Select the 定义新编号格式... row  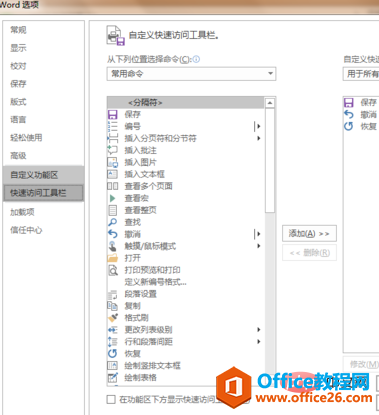(x=186, y=282)
